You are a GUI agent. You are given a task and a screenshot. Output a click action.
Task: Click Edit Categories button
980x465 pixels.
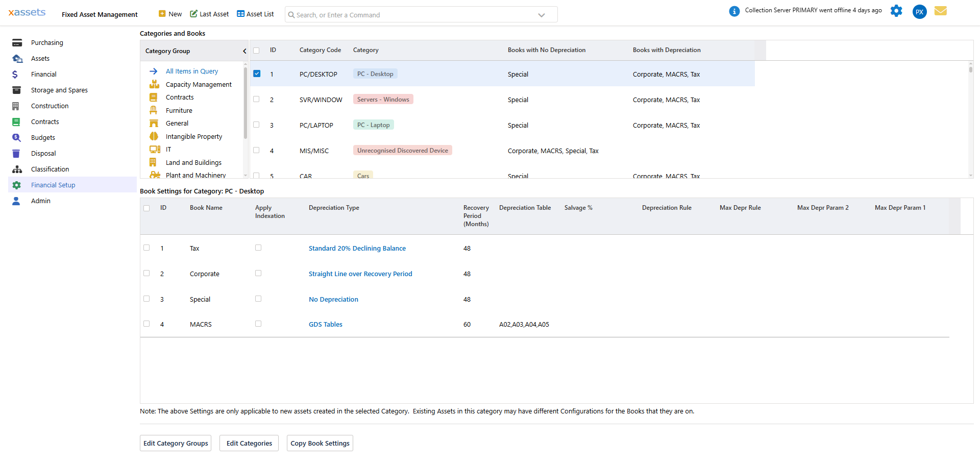pos(249,443)
